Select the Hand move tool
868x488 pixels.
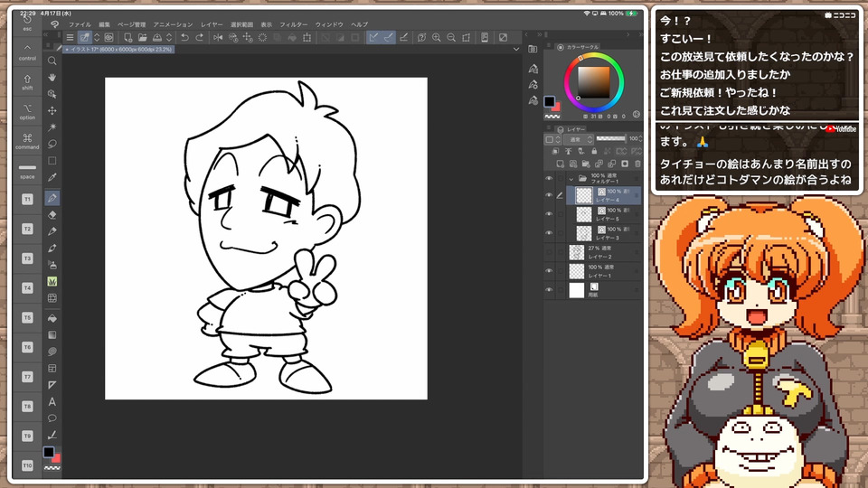point(52,78)
